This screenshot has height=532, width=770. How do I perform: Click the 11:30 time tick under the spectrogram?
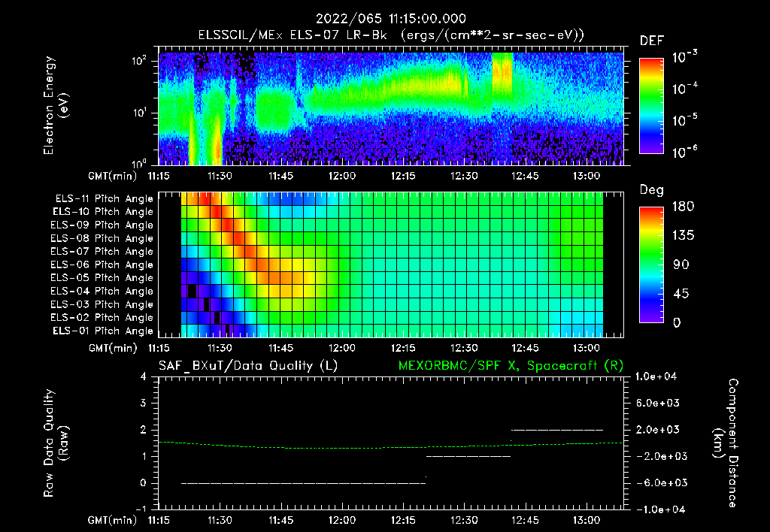point(220,176)
